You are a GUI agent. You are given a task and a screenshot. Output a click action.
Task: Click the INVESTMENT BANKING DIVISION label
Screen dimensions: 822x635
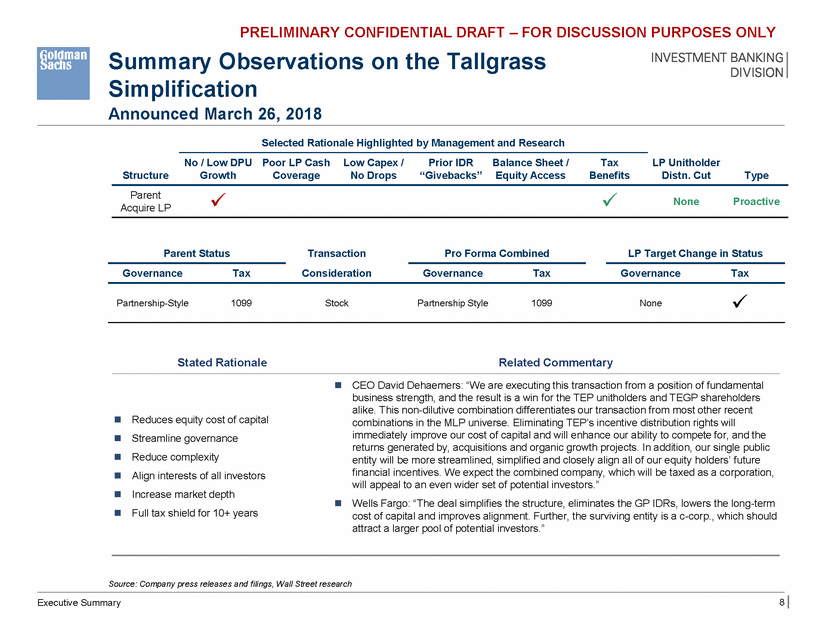tap(717, 65)
